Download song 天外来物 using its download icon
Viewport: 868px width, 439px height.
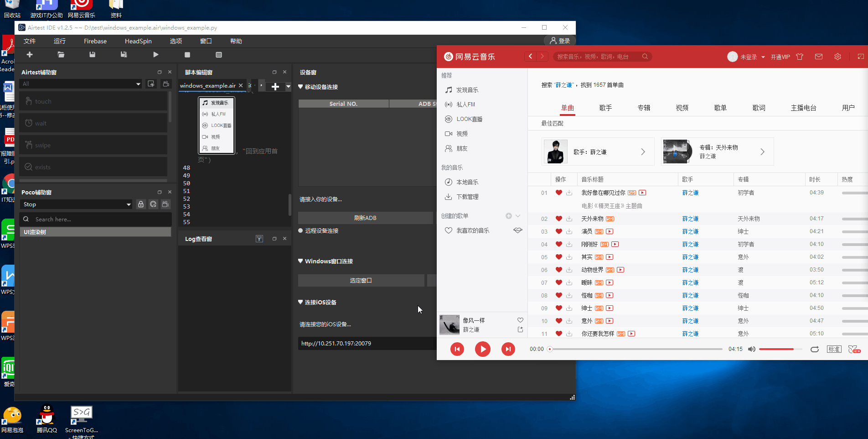tap(569, 219)
